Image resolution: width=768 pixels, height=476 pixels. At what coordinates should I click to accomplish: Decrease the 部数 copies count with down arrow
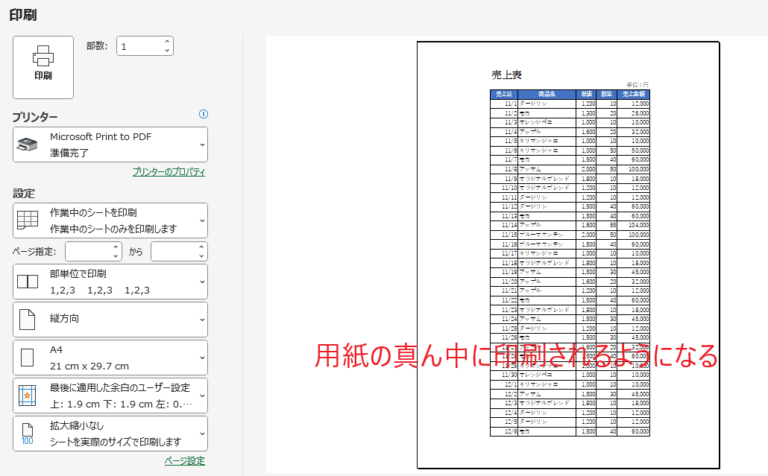167,51
